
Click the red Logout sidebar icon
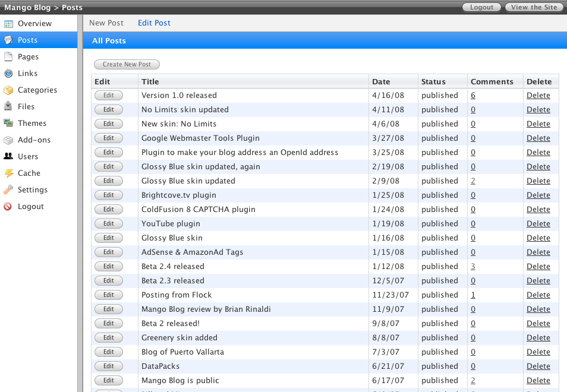click(8, 206)
